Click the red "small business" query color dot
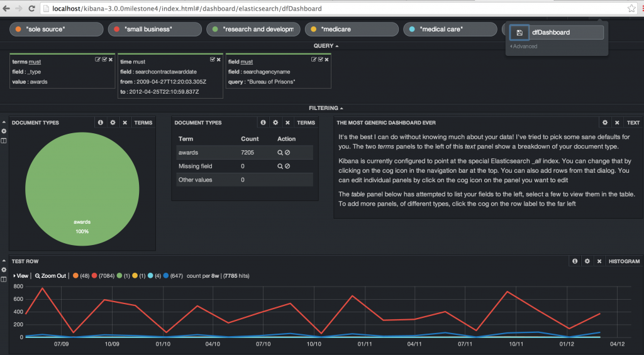Viewport: 644px width, 355px height. (116, 30)
